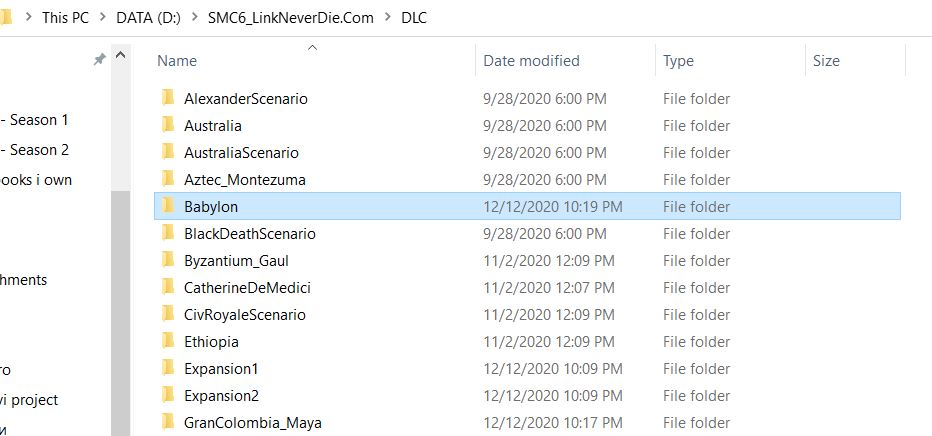Click the Australia folder icon
Screen dimensions: 932x436
(x=167, y=126)
